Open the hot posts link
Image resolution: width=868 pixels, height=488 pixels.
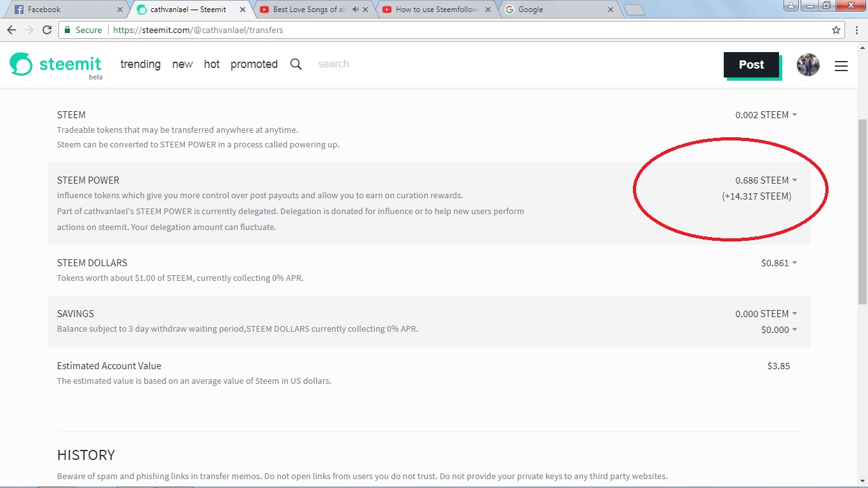212,64
